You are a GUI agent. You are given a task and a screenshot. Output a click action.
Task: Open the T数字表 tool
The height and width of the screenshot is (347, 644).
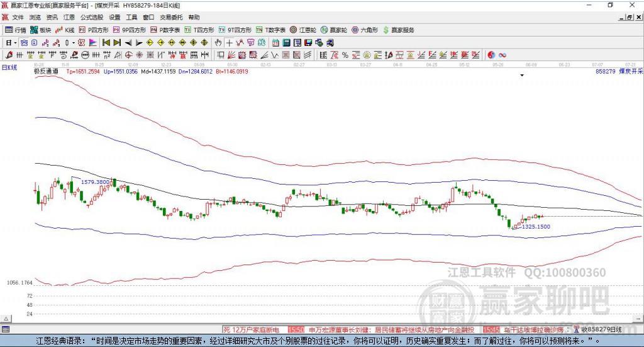(x=270, y=30)
